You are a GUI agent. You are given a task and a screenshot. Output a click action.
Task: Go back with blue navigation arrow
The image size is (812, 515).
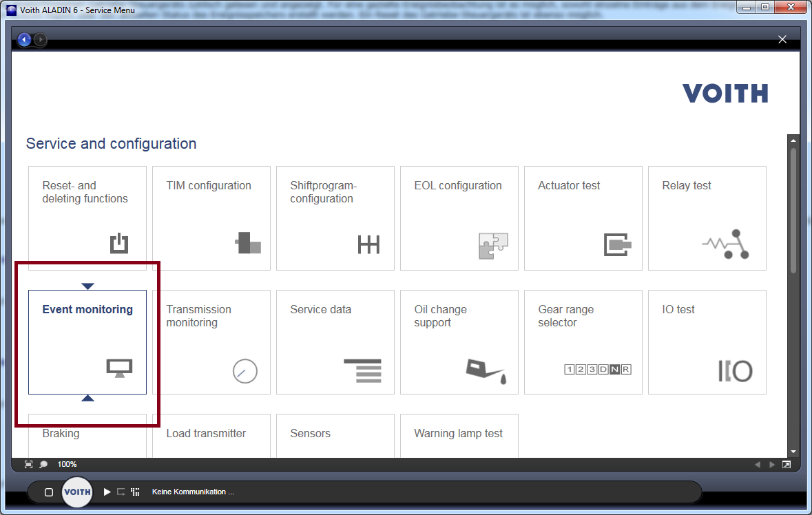click(x=24, y=39)
